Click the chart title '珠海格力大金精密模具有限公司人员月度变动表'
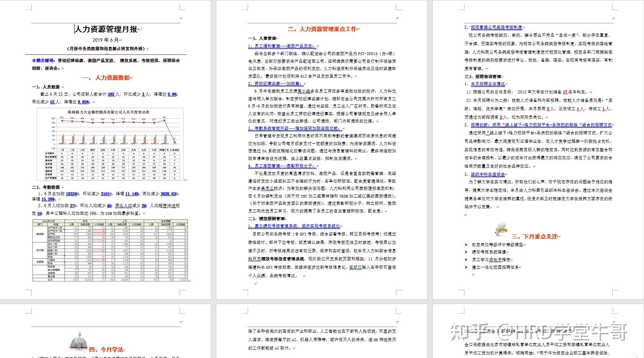644x358 pixels. click(108, 112)
